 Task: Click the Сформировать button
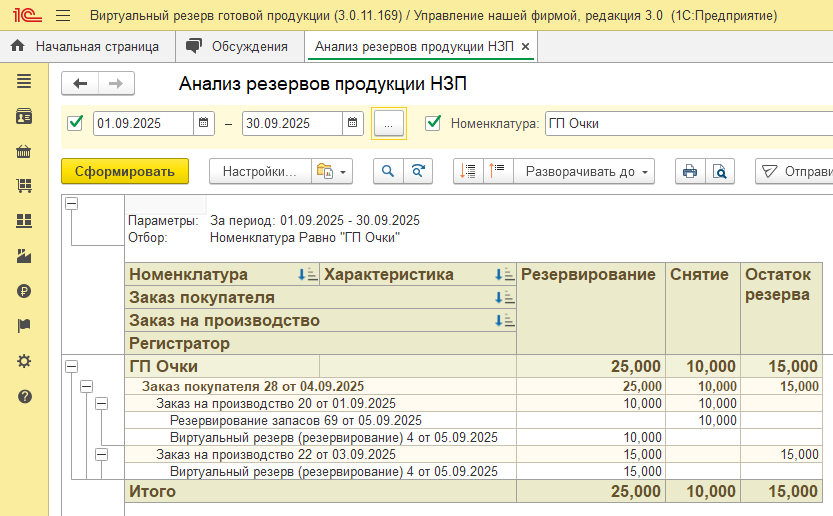[125, 171]
